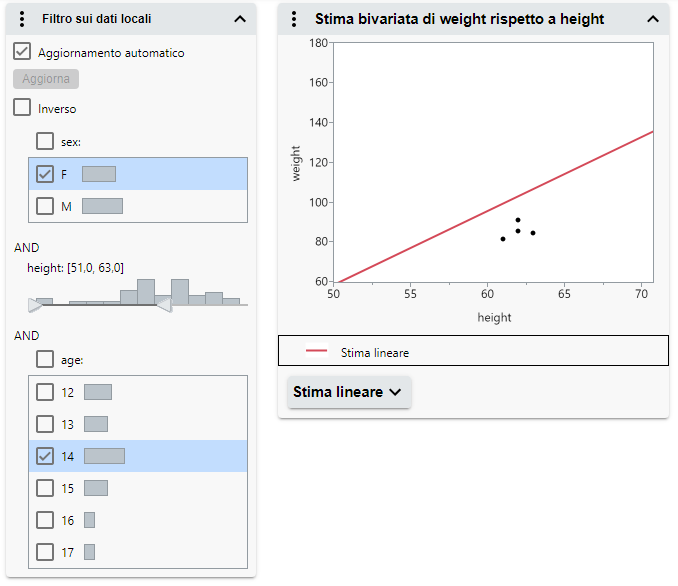This screenshot has width=678, height=586.
Task: Collapse the Stima bivariata panel
Action: point(653,18)
